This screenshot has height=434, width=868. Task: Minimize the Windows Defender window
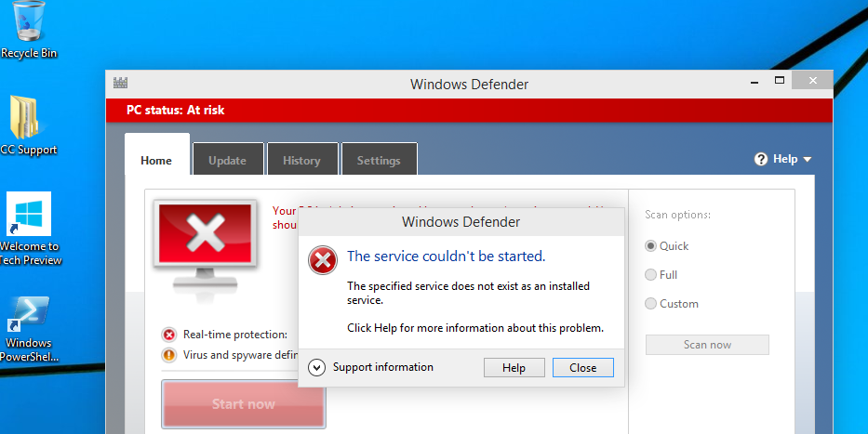[754, 82]
